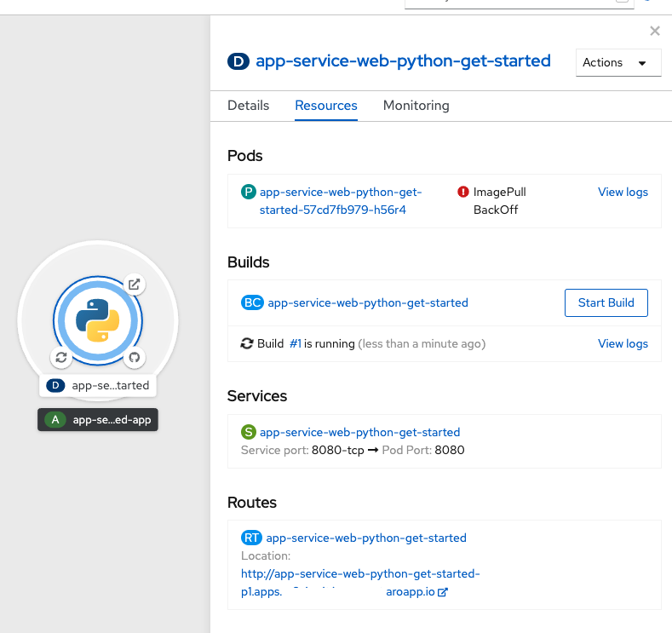Open the service app-service-web-python-get-started link
Screen dimensions: 672x633
[359, 432]
